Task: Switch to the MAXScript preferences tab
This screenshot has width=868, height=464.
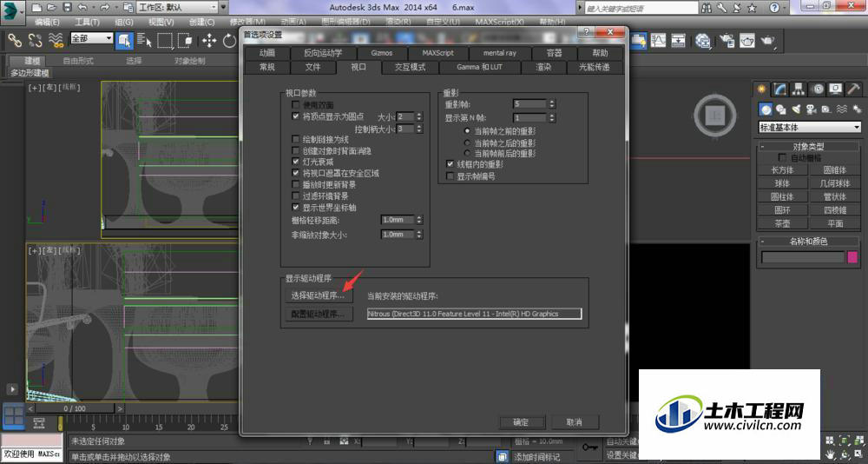Action: tap(437, 53)
